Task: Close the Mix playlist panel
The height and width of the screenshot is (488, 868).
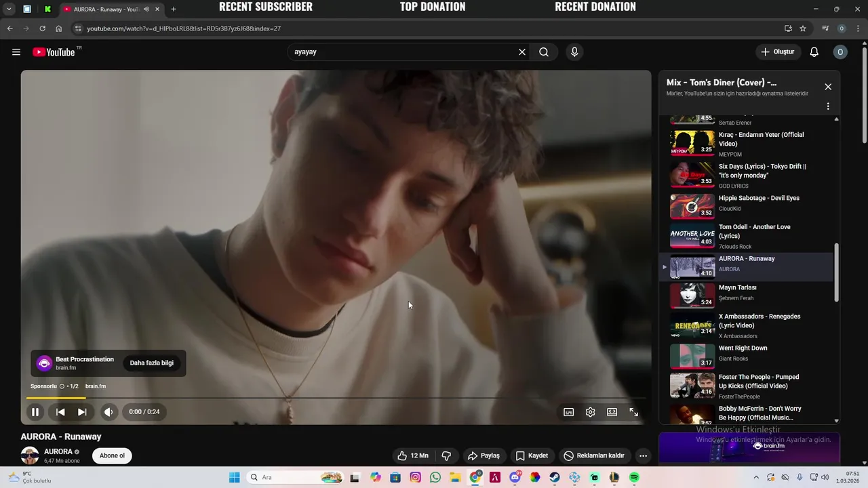Action: (828, 87)
